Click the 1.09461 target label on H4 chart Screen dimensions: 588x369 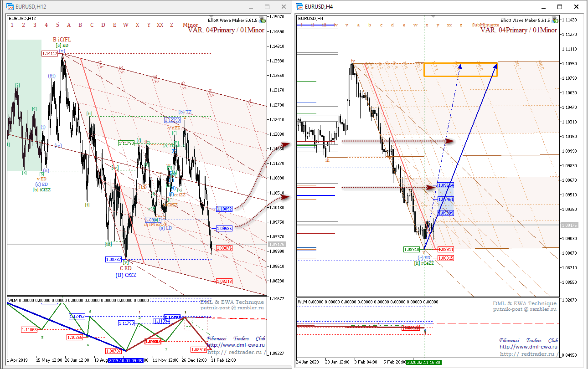coord(445,199)
